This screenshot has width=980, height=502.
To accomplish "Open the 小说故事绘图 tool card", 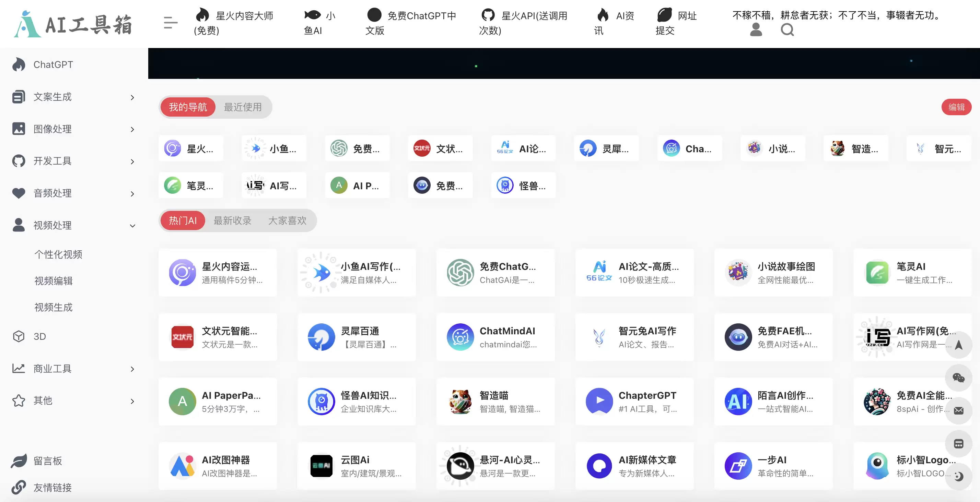I will [x=773, y=273].
